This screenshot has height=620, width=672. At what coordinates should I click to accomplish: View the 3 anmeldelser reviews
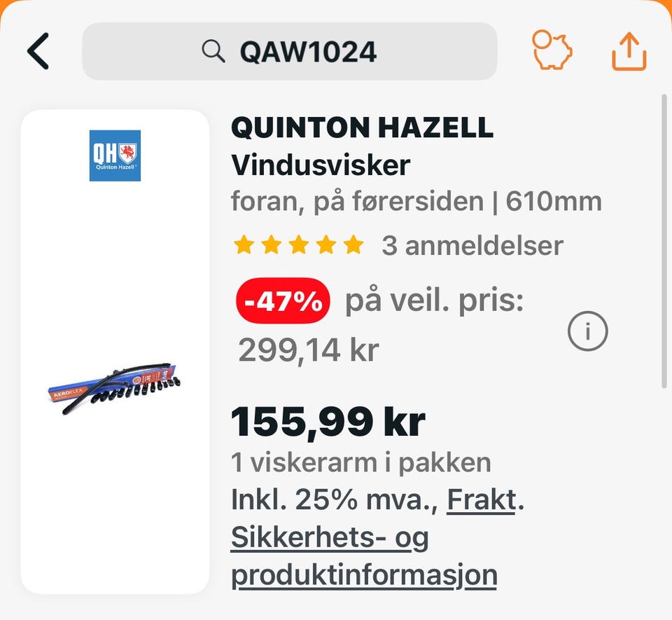(472, 246)
